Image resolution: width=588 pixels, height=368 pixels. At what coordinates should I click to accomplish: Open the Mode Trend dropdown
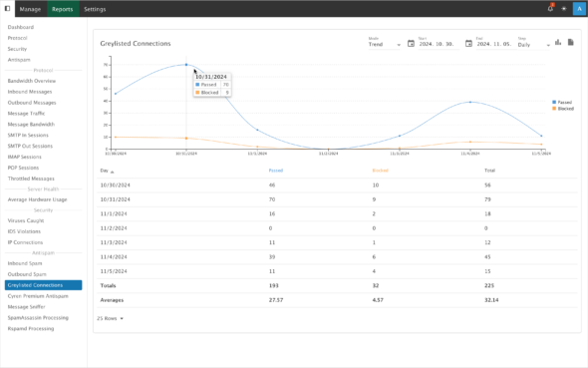click(385, 44)
